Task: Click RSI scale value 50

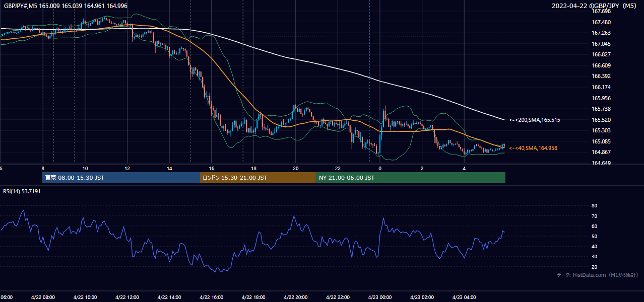Action: (x=594, y=236)
